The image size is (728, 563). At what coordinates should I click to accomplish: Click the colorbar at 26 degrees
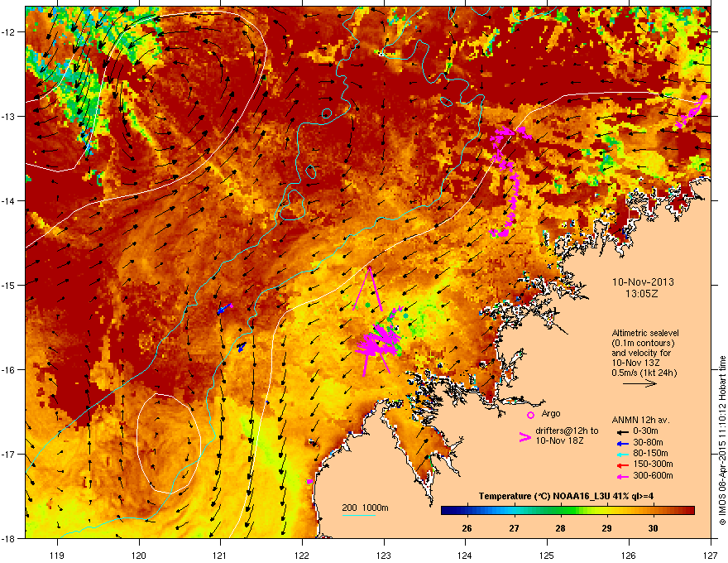467,511
